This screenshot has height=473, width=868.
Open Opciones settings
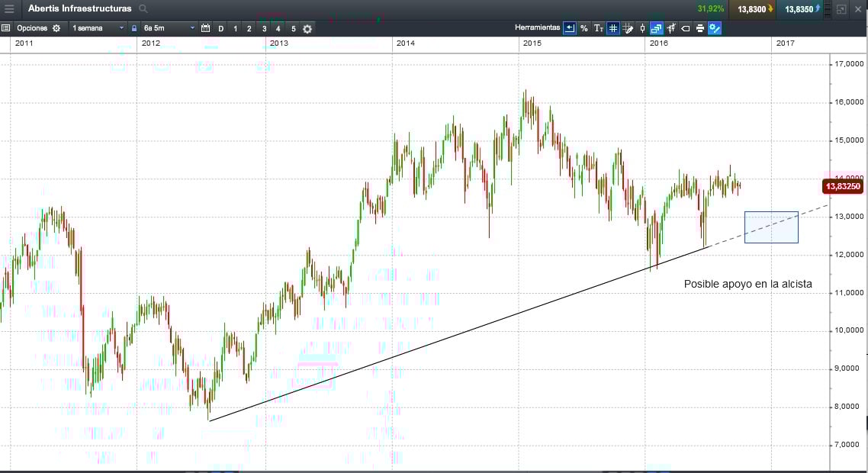pyautogui.click(x=38, y=28)
